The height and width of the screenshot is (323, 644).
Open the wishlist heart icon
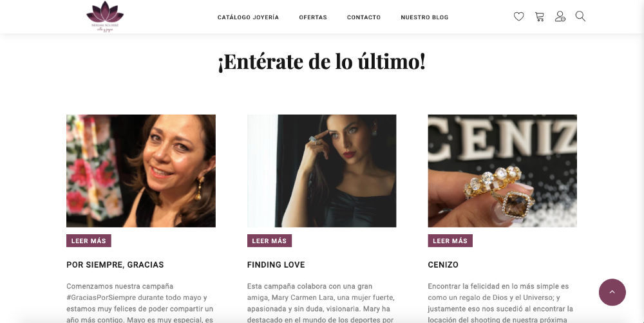coord(518,17)
